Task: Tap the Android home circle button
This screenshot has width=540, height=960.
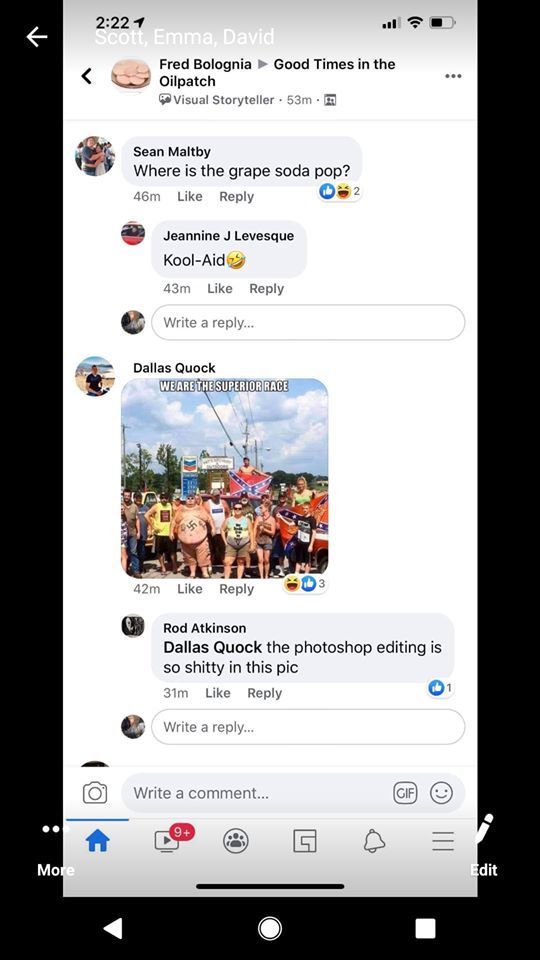Action: coord(269,928)
